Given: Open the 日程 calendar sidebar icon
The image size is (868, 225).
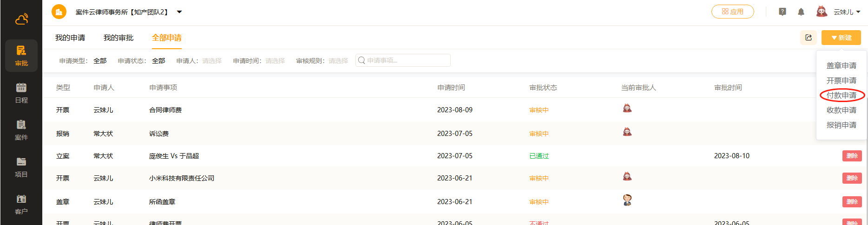Looking at the screenshot, I should click(x=21, y=92).
